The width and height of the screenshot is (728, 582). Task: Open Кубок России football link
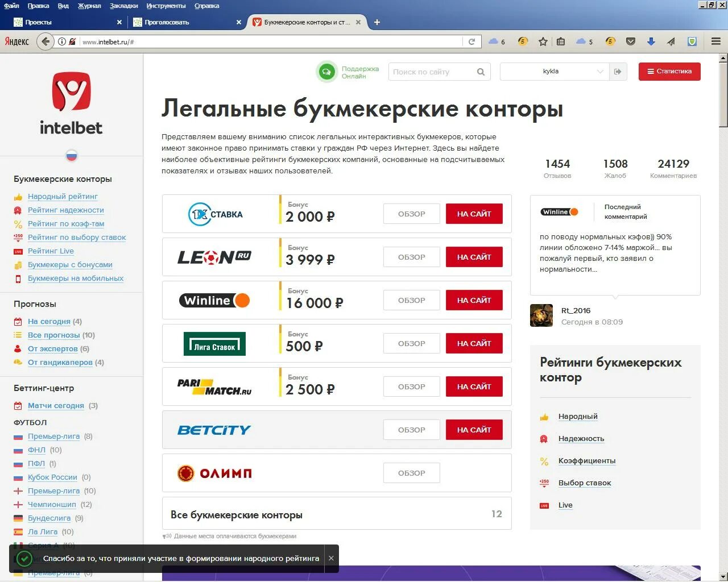coord(52,477)
